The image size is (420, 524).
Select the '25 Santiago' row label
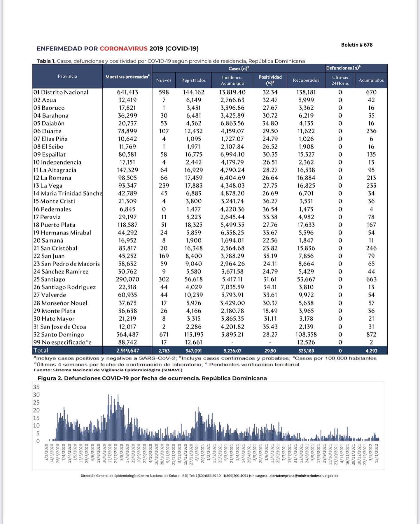click(x=49, y=279)
